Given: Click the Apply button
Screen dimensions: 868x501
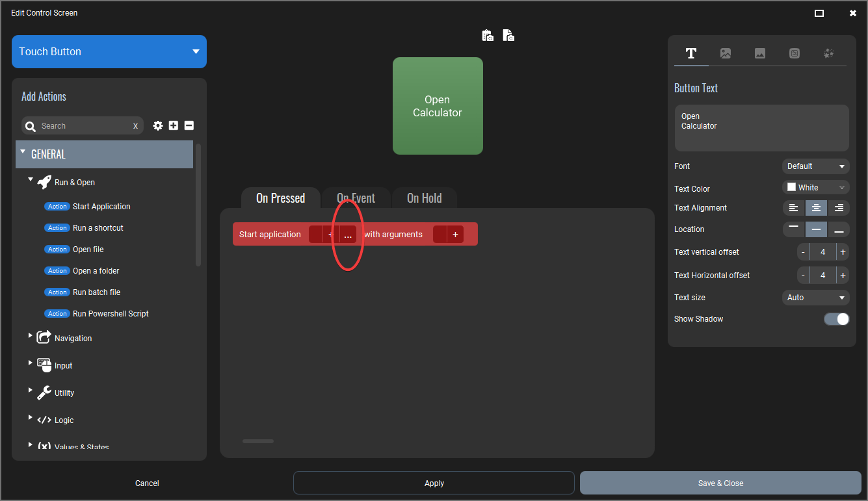Looking at the screenshot, I should [x=434, y=483].
